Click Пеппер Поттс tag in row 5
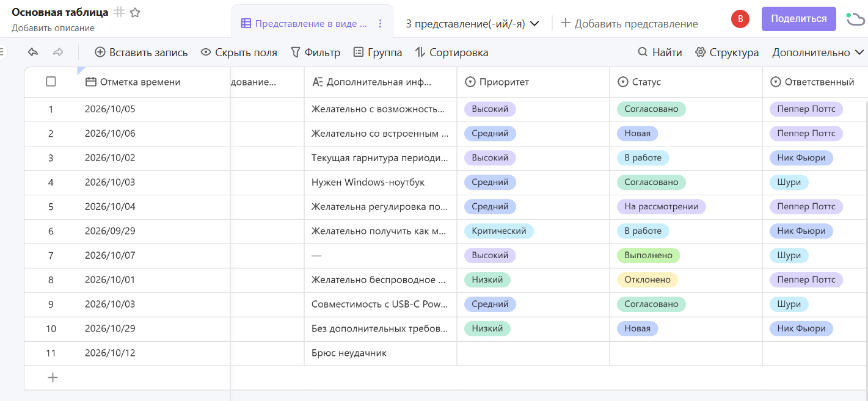The height and width of the screenshot is (401, 868). [806, 207]
